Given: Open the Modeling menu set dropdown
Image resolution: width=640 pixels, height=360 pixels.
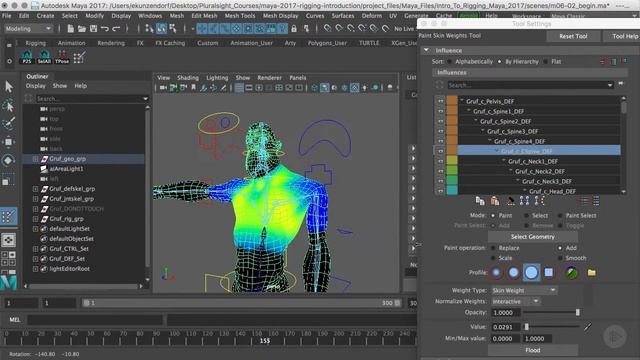Looking at the screenshot, I should pos(28,29).
